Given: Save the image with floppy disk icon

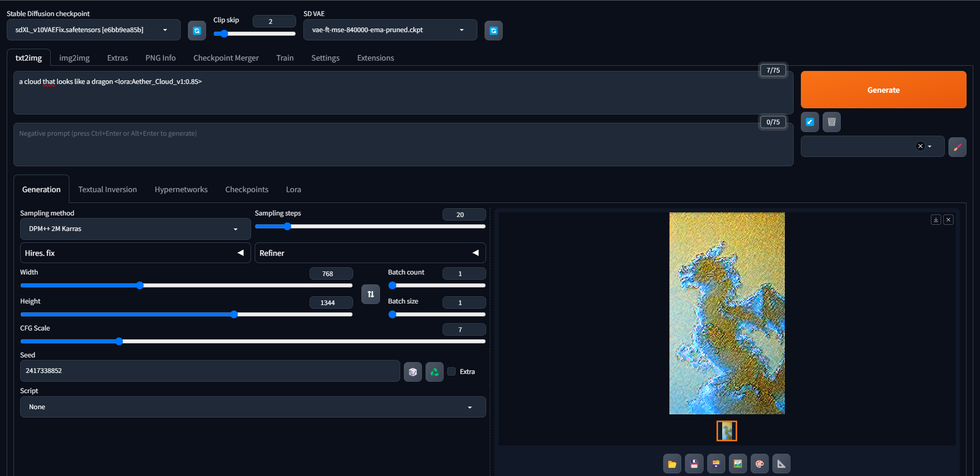Looking at the screenshot, I should tap(694, 464).
